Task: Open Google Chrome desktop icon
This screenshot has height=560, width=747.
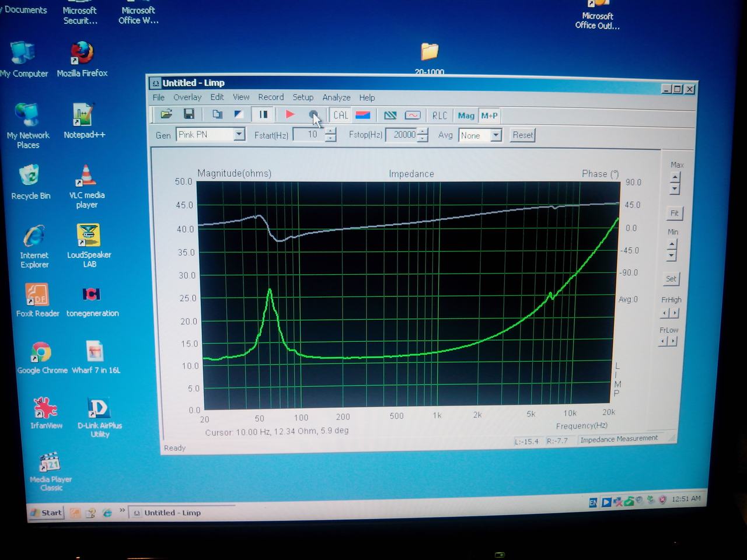Action: pyautogui.click(x=41, y=358)
